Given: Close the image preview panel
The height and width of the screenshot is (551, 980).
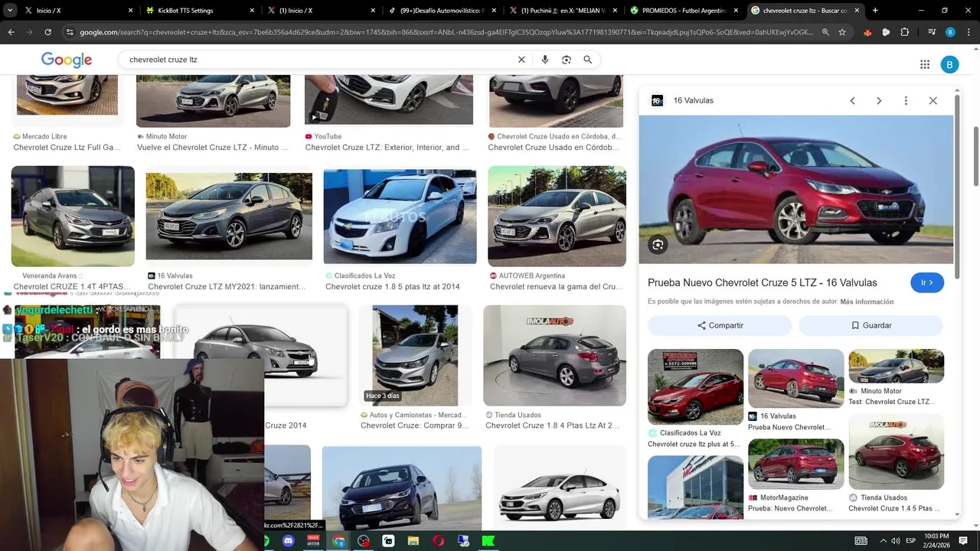Looking at the screenshot, I should [x=933, y=101].
